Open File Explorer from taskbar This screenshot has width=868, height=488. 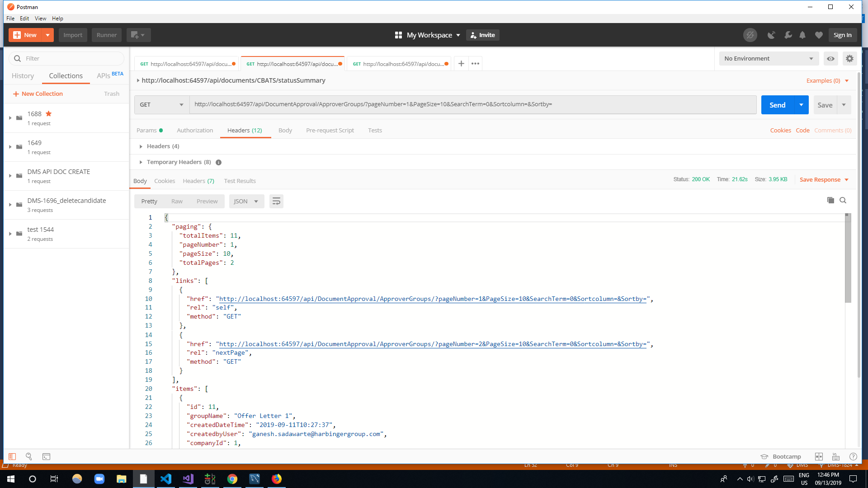click(122, 479)
